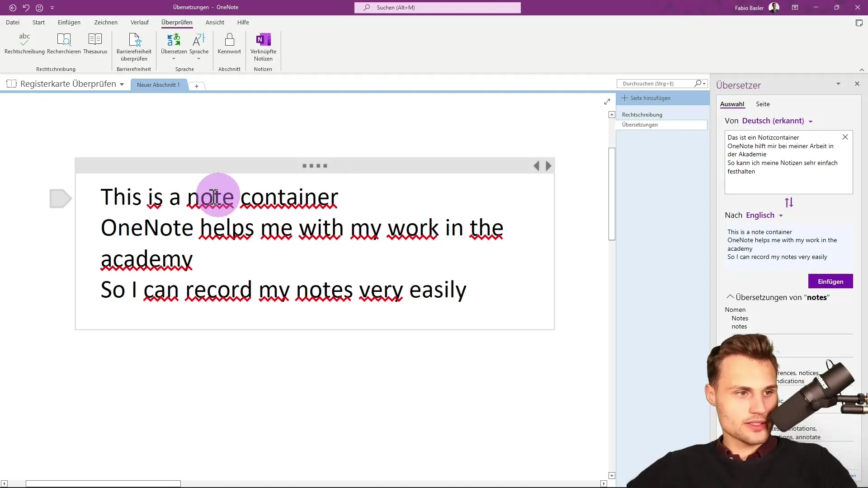This screenshot has width=868, height=488.
Task: Open the Übersetzungen page
Action: click(662, 125)
